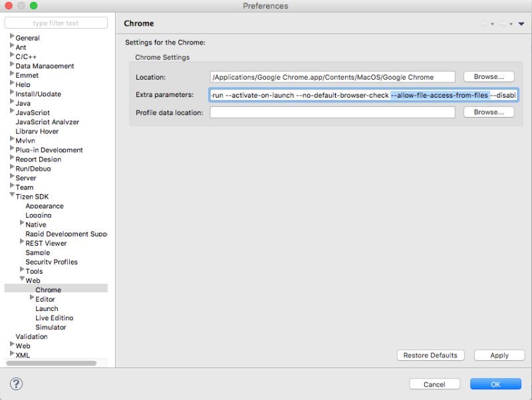Expand the Emmet node

[12, 73]
